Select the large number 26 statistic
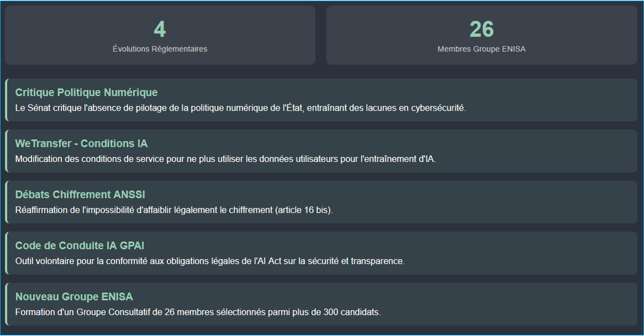The image size is (644, 336). point(481,29)
